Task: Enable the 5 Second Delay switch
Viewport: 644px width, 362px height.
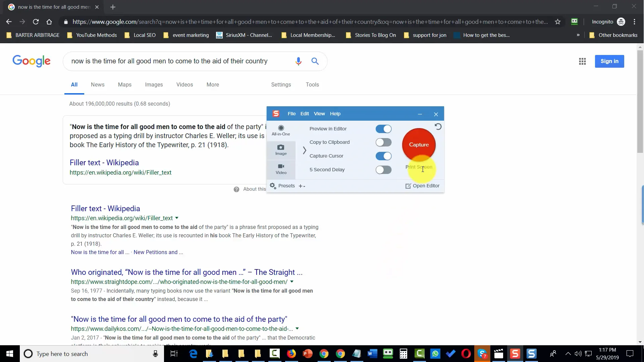Action: point(383,170)
